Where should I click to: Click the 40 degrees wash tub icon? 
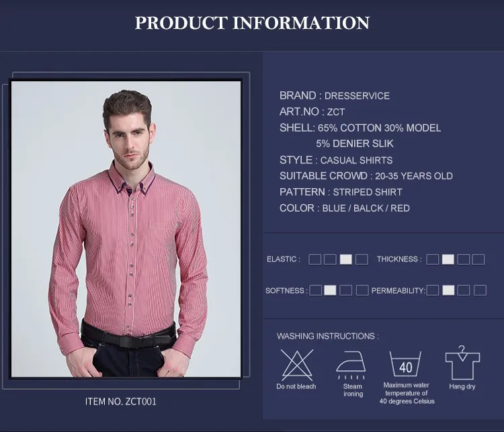pos(405,364)
